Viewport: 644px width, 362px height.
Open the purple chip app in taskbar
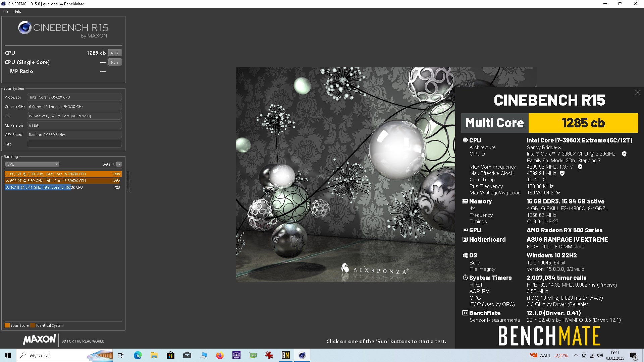pos(236,355)
